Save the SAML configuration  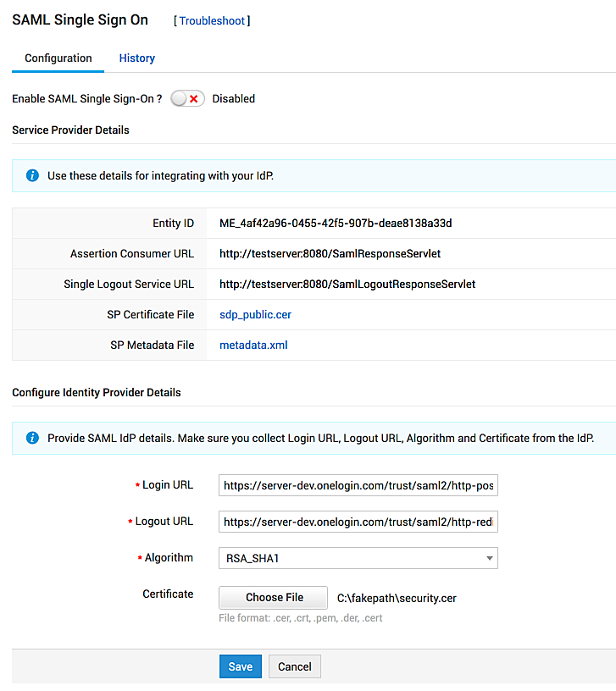[240, 666]
